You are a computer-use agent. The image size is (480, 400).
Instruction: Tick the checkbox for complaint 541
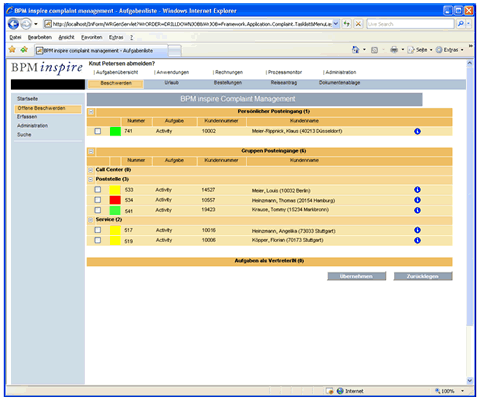click(98, 210)
